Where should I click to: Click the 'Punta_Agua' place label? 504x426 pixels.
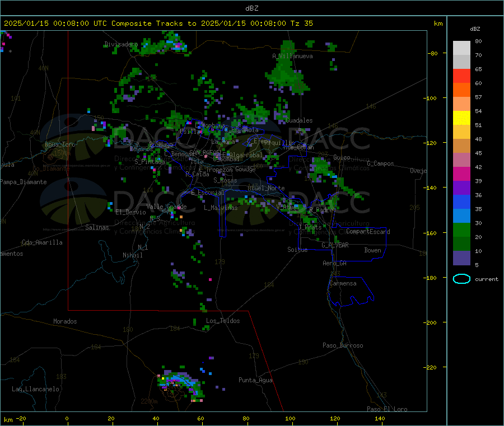[255, 381]
